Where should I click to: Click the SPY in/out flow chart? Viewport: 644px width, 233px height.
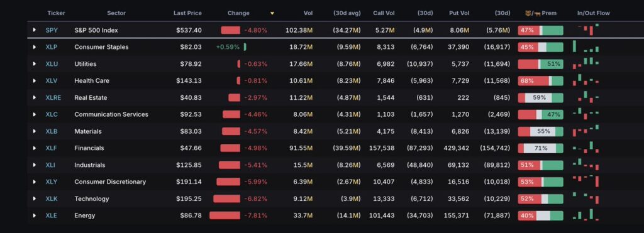point(588,30)
